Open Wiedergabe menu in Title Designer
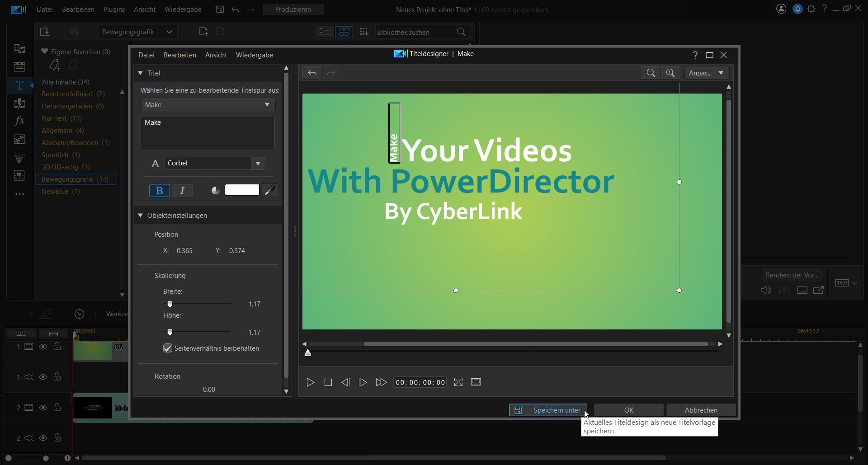 pyautogui.click(x=255, y=55)
